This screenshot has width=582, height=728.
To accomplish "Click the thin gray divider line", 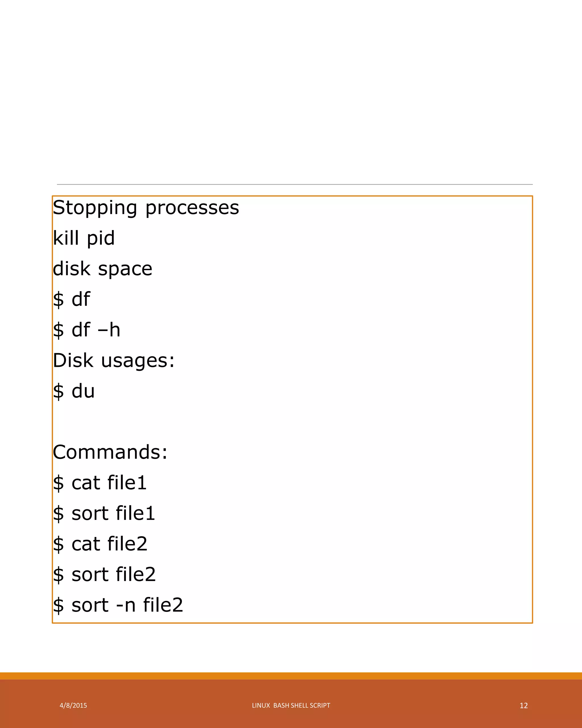I will 294,184.
